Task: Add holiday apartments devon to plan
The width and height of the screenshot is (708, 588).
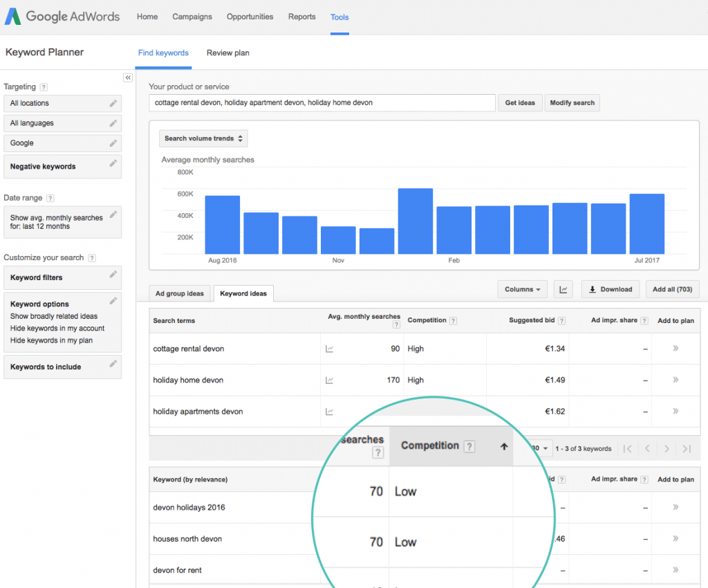Action: click(x=676, y=411)
